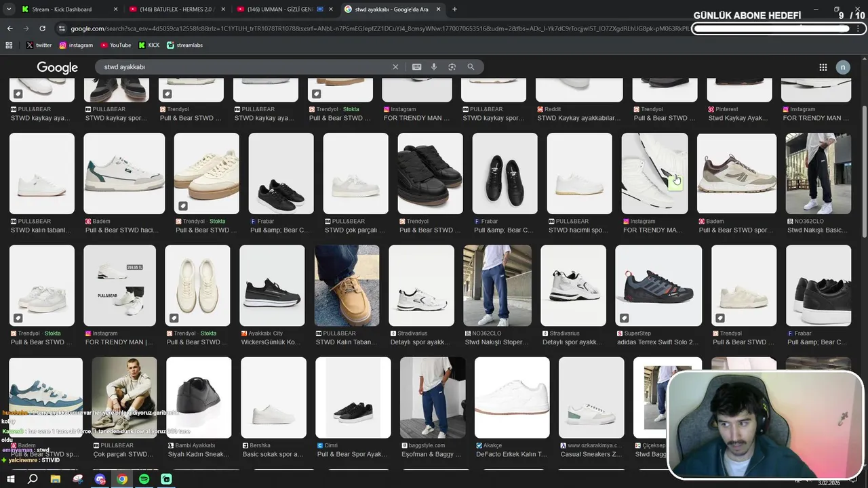Open Spotify from the taskbar
868x488 pixels.
point(144,479)
